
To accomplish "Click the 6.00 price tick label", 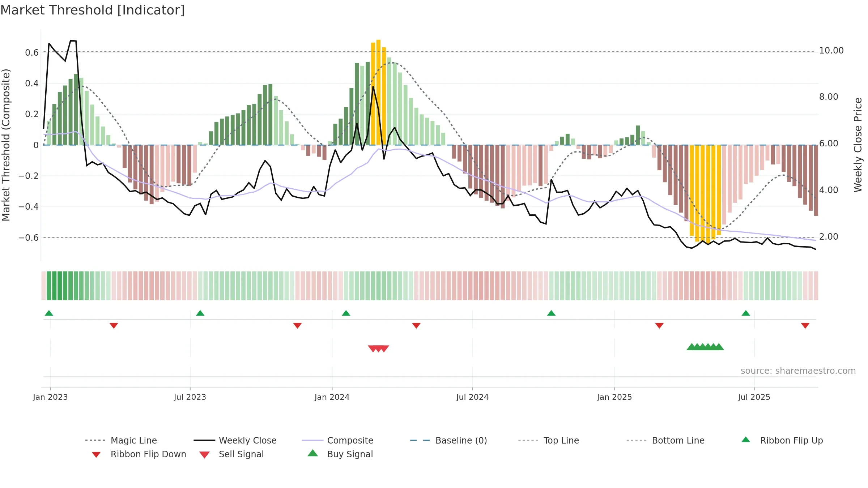I will click(829, 144).
